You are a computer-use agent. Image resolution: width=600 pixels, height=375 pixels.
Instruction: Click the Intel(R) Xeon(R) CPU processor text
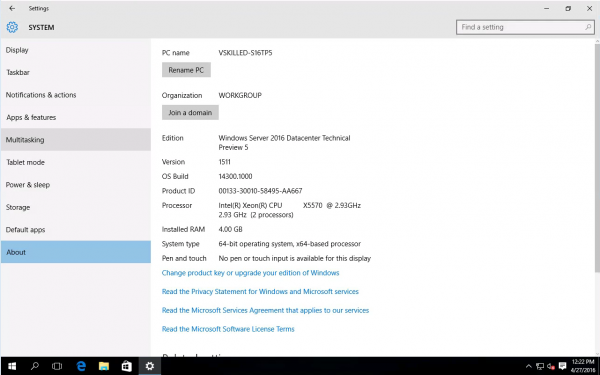coord(290,210)
